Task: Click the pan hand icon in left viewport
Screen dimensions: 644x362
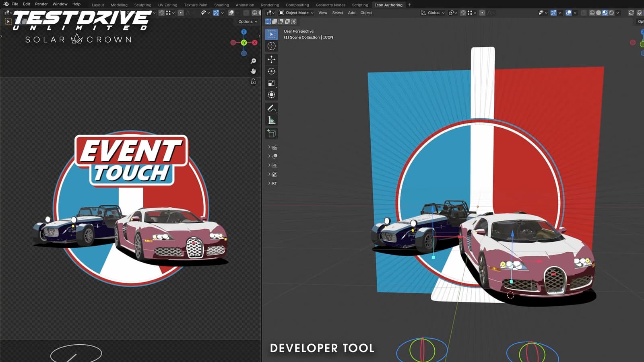Action: (253, 71)
